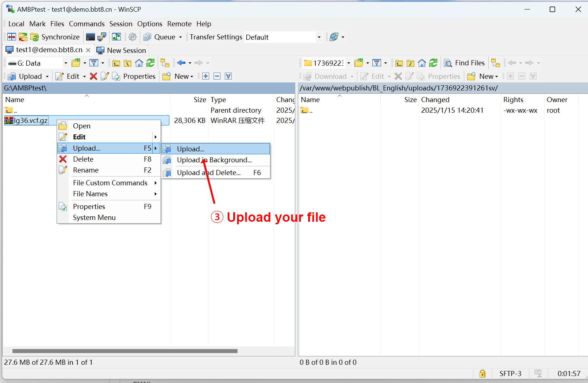Screen dimensions: 588x383
Task: Click the remote Open Directory folder icon
Action: (x=359, y=63)
